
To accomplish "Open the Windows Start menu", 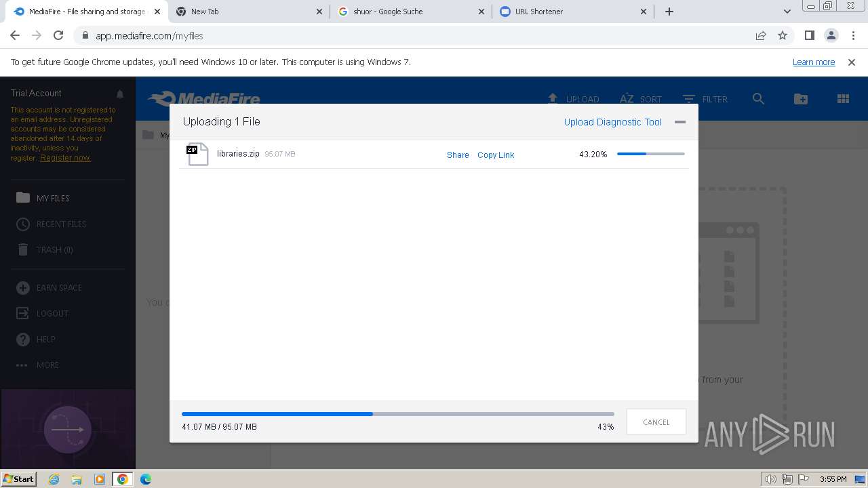I will pos(18,479).
